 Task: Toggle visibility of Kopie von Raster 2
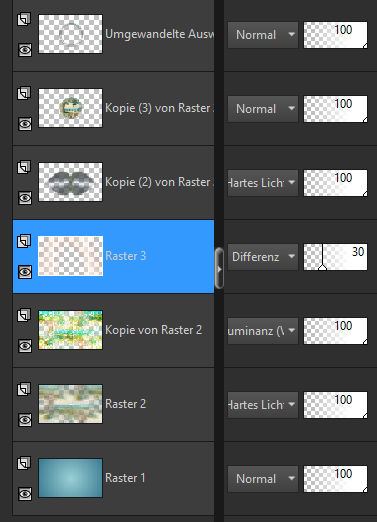click(25, 346)
